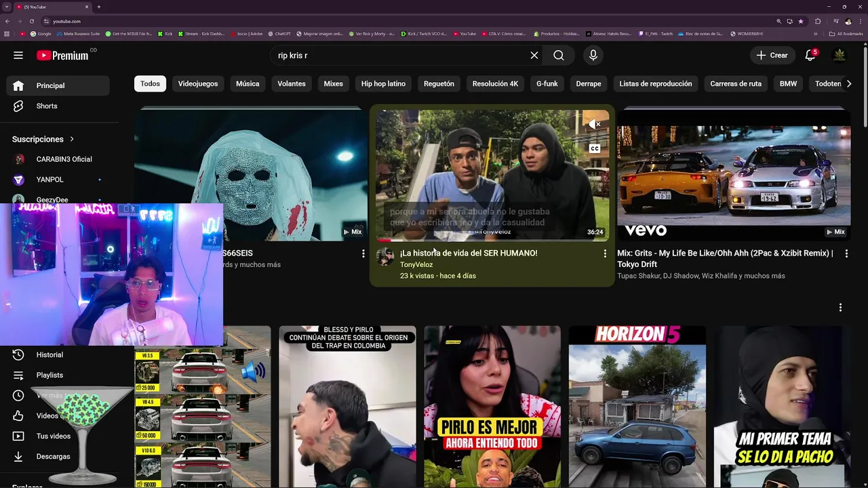Click the magnifier search button
The height and width of the screenshot is (488, 868).
coord(559,56)
